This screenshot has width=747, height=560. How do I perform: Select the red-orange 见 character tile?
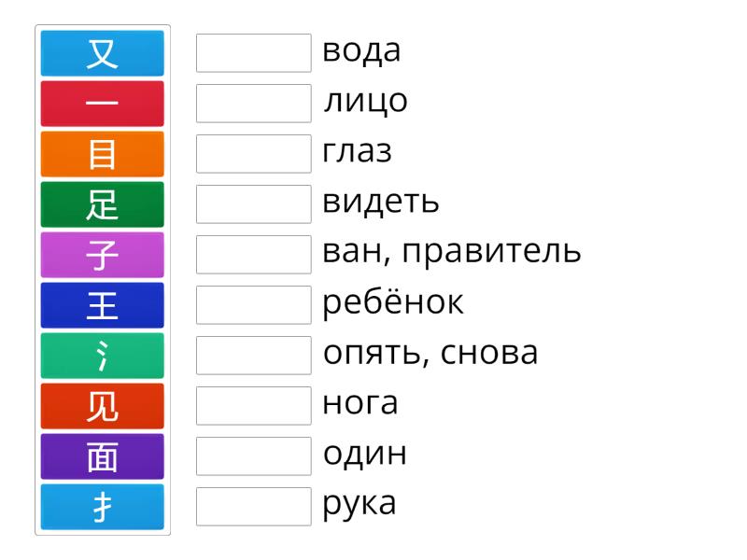(103, 405)
